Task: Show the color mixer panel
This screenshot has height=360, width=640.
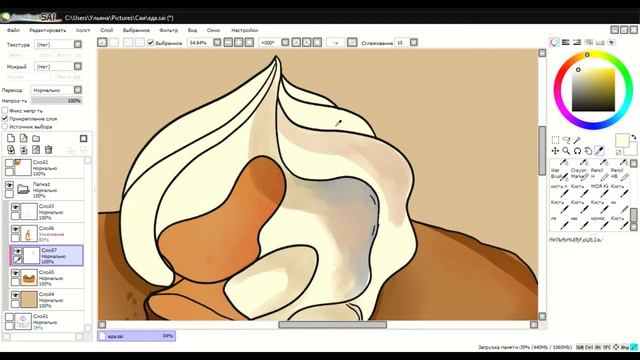Action: pyautogui.click(x=589, y=42)
